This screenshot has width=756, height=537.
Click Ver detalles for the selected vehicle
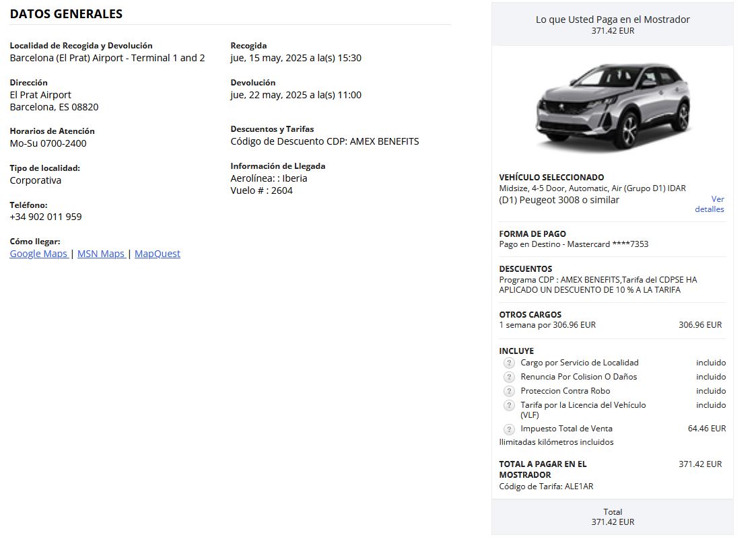[710, 204]
